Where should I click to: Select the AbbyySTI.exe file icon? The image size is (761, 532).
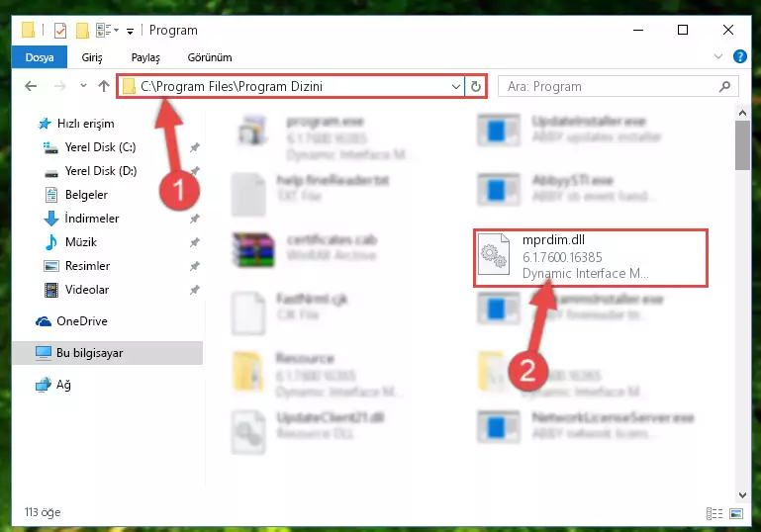(499, 190)
